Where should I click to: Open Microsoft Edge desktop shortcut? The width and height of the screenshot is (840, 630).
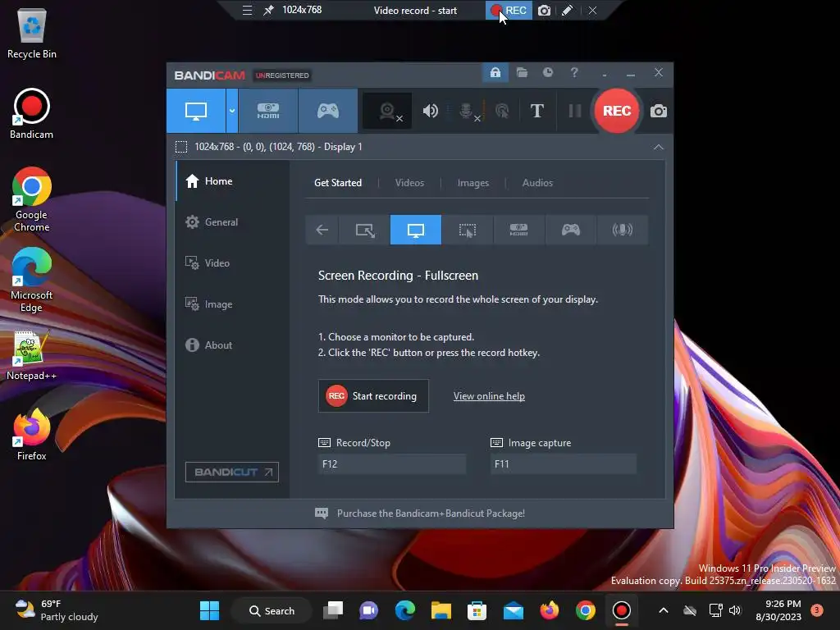click(x=32, y=281)
